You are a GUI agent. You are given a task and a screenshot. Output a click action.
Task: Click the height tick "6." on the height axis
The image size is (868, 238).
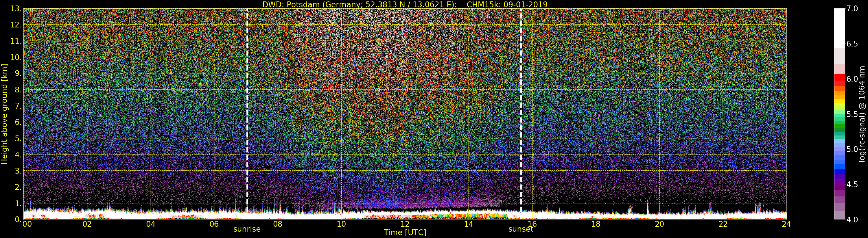coord(18,122)
